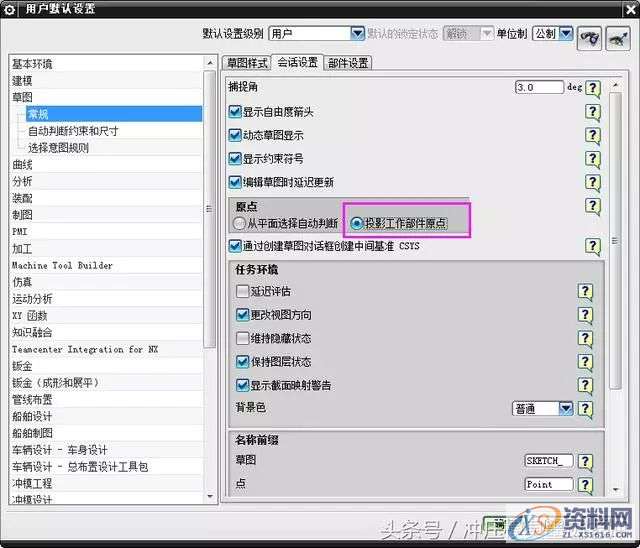This screenshot has height=548, width=640.
Task: Click the help icon for 更改视图方向
Action: (585, 315)
